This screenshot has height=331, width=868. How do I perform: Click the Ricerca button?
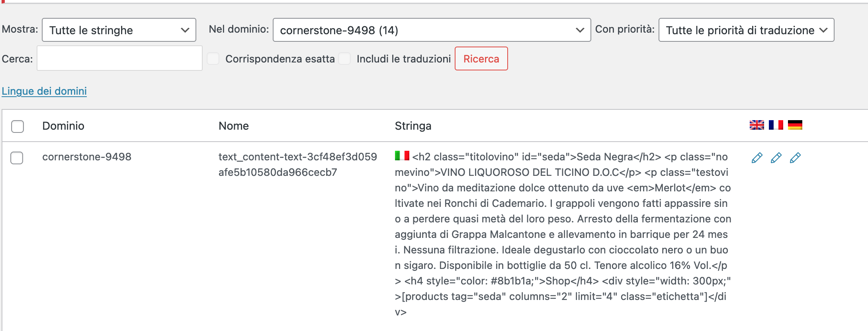pyautogui.click(x=481, y=58)
